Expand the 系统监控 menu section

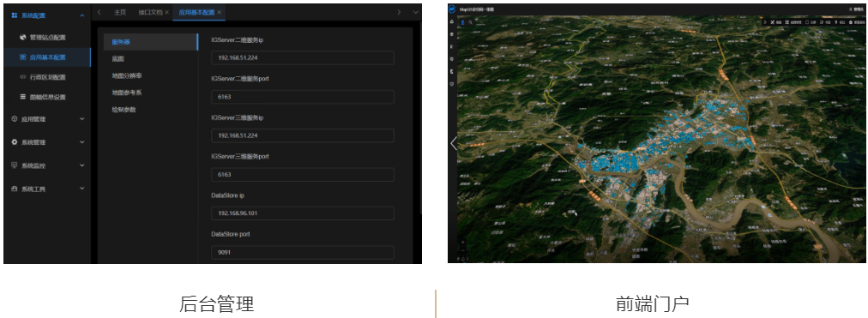[82, 165]
